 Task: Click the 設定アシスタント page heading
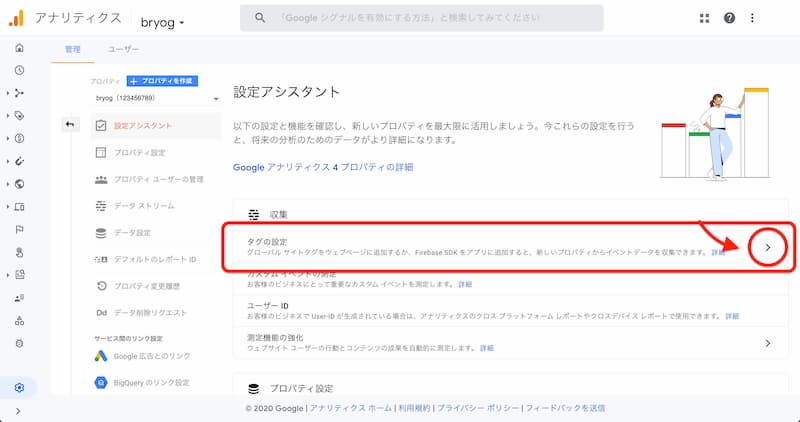point(286,92)
